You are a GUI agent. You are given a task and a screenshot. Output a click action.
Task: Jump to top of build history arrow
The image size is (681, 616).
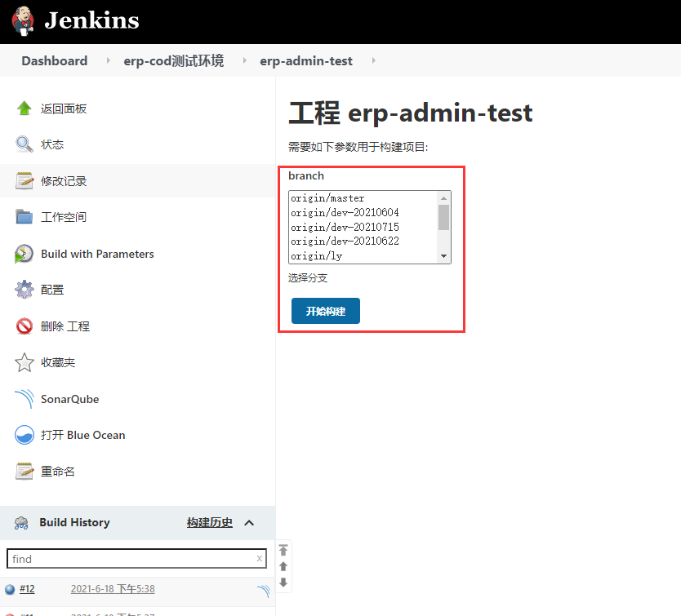click(283, 550)
